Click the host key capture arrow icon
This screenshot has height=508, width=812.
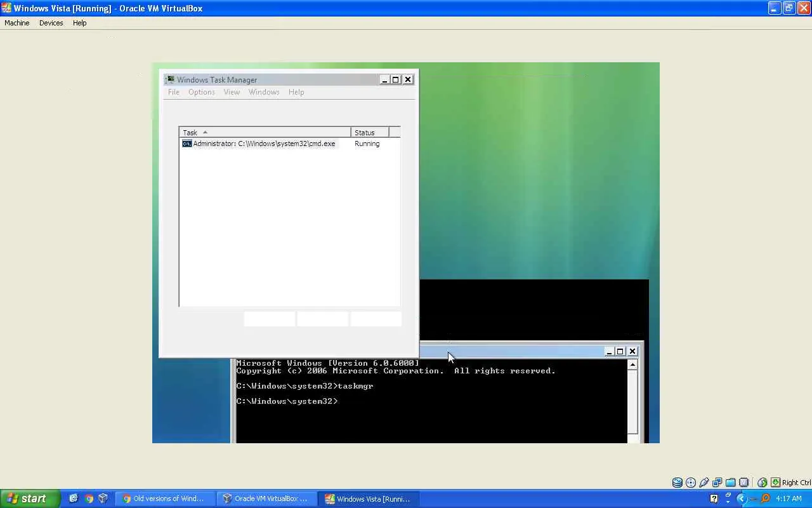775,483
